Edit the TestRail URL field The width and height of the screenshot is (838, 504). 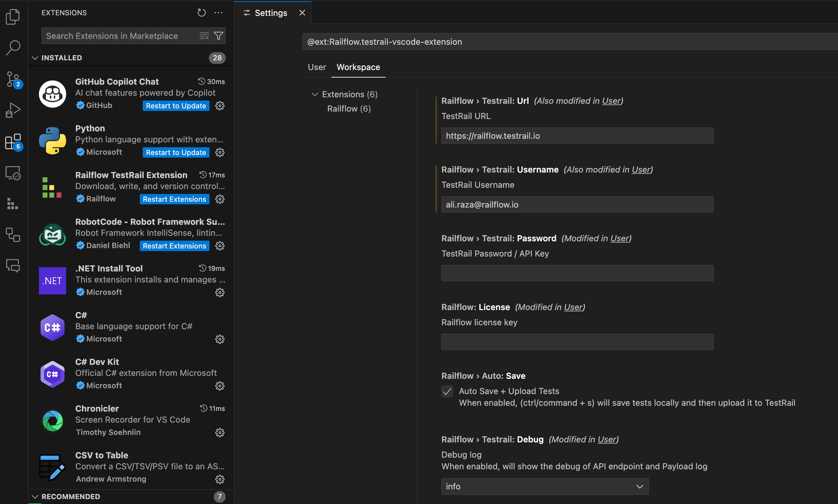[x=577, y=136]
